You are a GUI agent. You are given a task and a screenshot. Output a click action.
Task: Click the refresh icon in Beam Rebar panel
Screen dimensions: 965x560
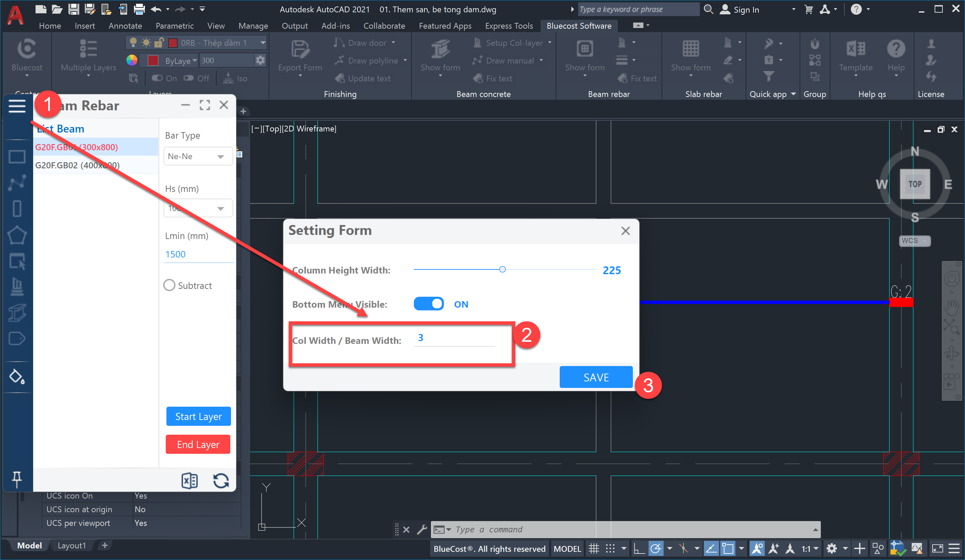[221, 481]
